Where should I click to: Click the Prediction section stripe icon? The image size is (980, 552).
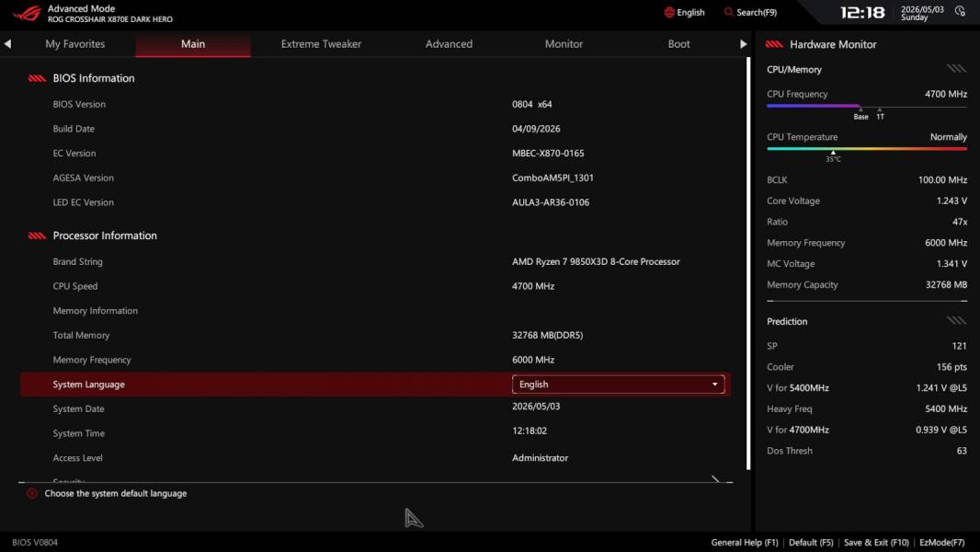coord(956,321)
